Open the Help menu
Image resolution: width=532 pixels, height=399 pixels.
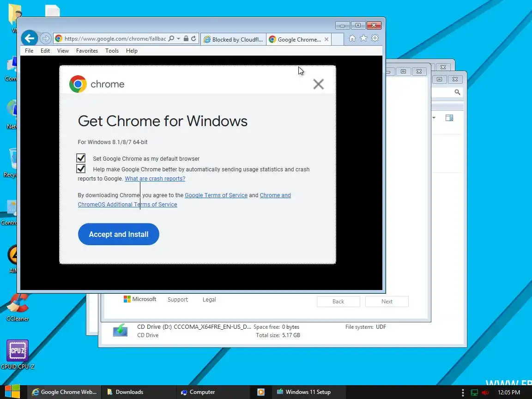coord(132,50)
